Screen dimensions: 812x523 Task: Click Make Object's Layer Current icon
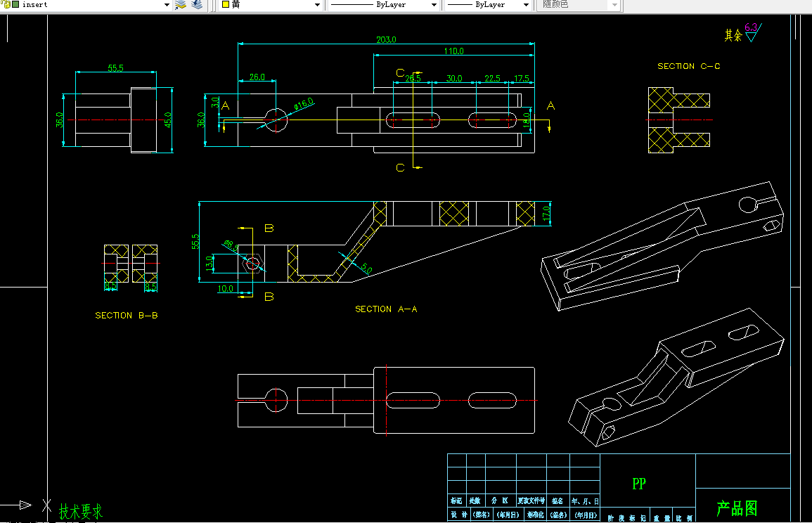180,5
